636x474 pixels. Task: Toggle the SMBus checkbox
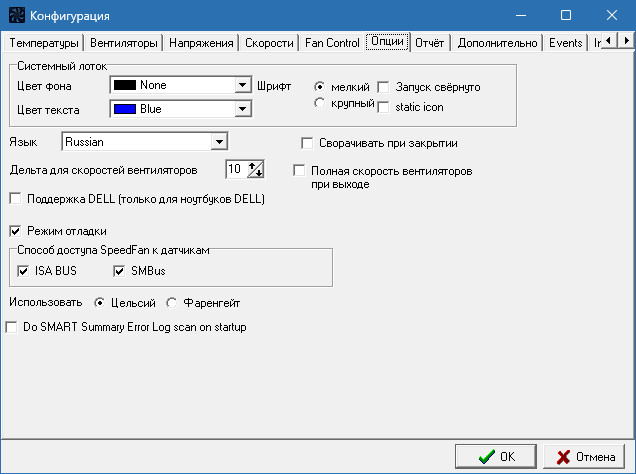[119, 271]
